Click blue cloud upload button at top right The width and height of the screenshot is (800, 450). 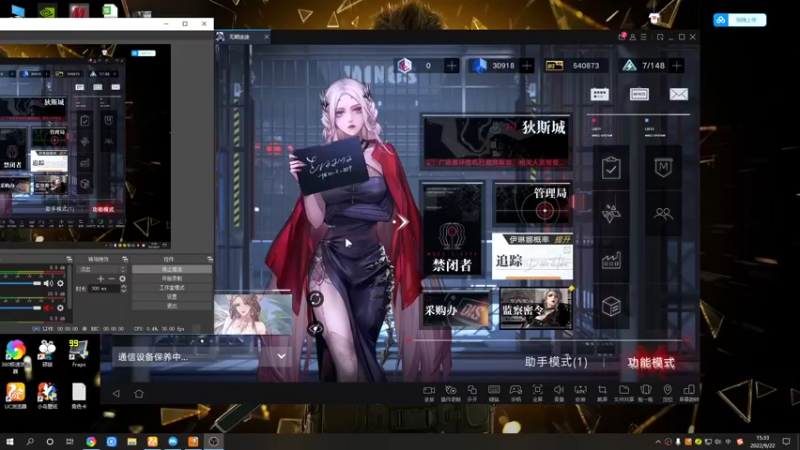[740, 20]
